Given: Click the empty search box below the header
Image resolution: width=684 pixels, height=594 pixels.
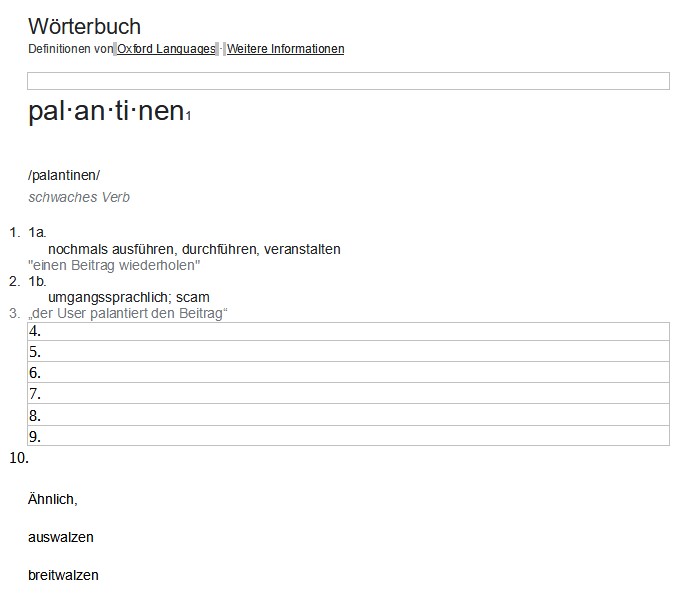Looking at the screenshot, I should (348, 81).
